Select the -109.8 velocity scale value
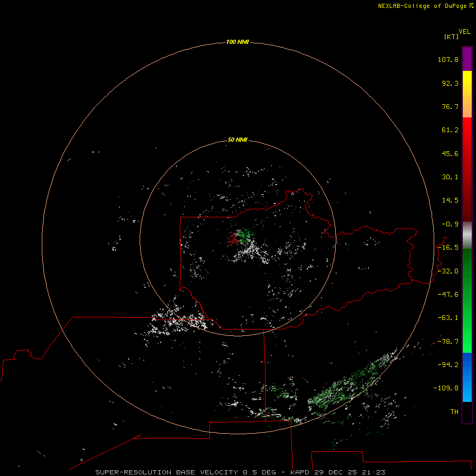476x476 pixels. click(446, 388)
